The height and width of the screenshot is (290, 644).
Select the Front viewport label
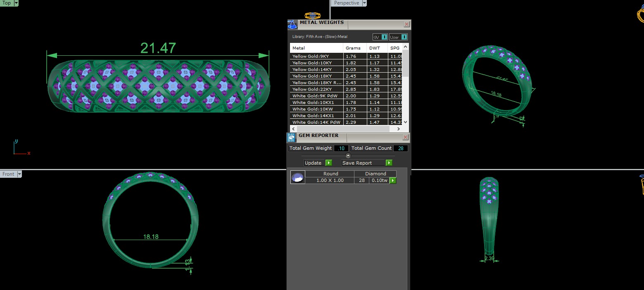tap(8, 174)
